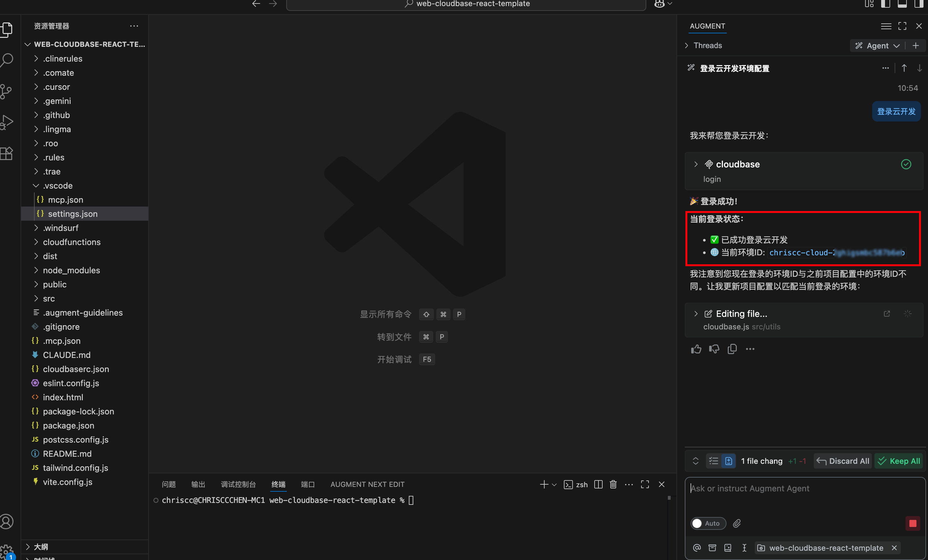This screenshot has width=928, height=560.
Task: Open edited cloudbase.js file in editor
Action: 887,313
